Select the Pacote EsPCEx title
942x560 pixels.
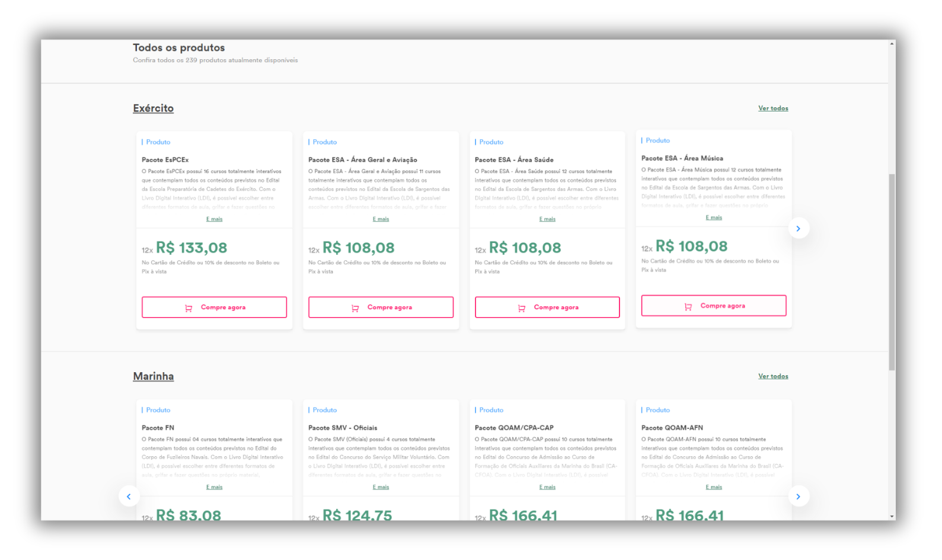[165, 160]
